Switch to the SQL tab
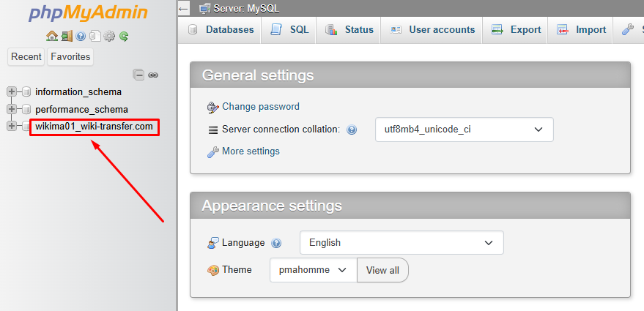Viewport: 644px width, 311px height. [289, 29]
